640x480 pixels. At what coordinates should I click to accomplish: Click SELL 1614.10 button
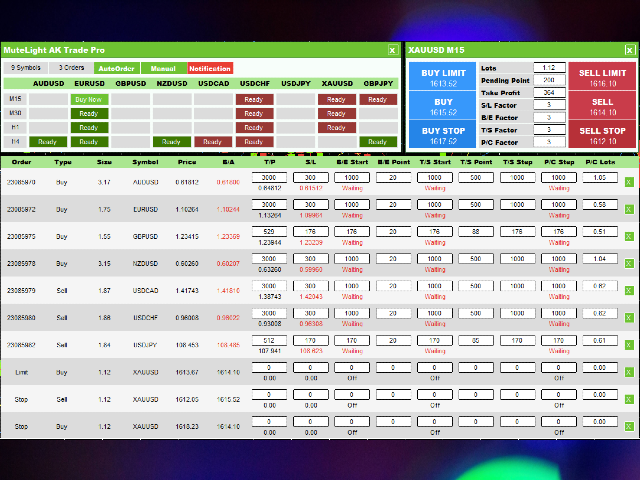[x=602, y=105]
